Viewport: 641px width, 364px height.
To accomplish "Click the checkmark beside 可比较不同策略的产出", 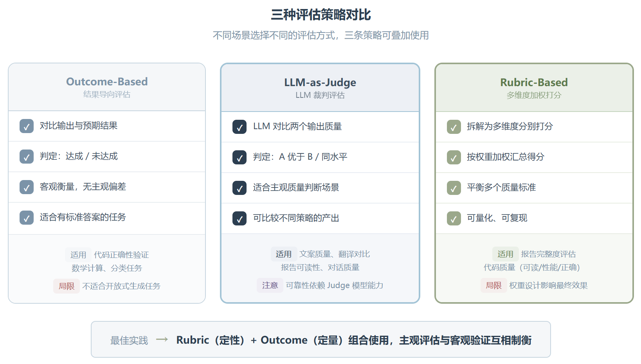I will pyautogui.click(x=239, y=218).
